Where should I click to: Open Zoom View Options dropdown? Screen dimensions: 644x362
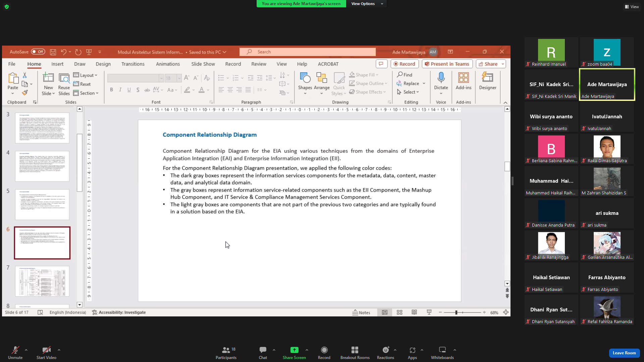click(x=366, y=4)
